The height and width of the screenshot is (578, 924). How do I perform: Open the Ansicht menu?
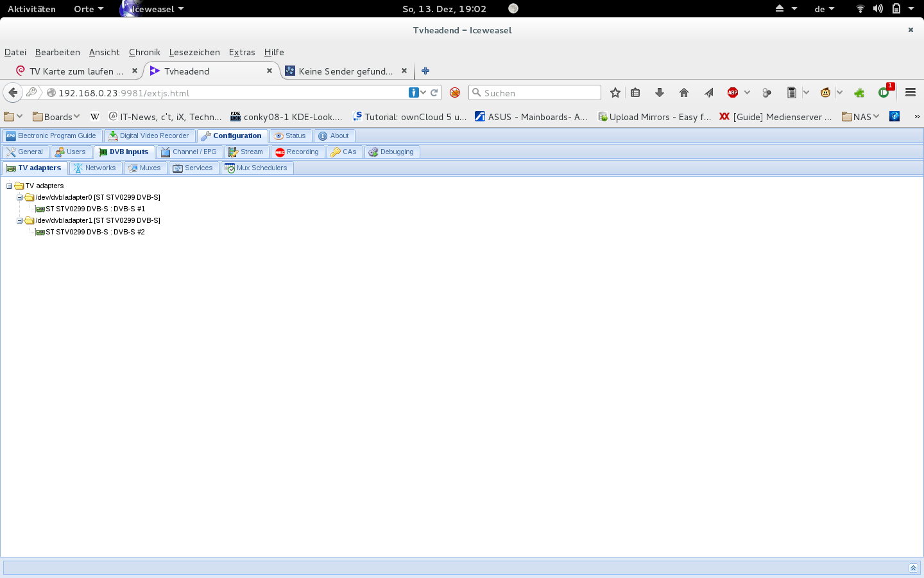(105, 52)
